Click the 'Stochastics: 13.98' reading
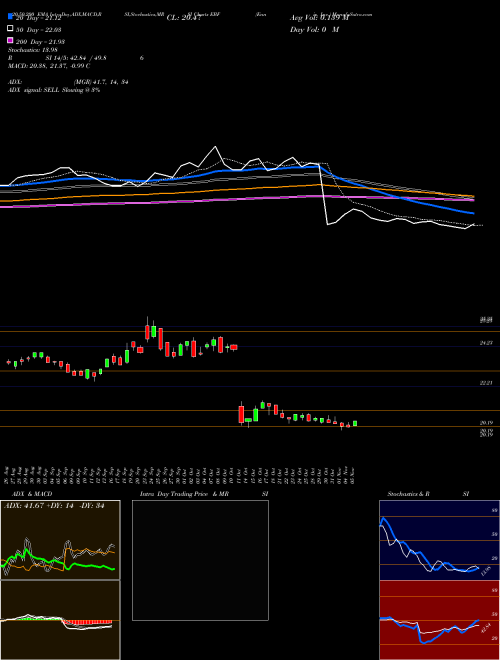Screen dimensions: 500x660 click(33, 50)
